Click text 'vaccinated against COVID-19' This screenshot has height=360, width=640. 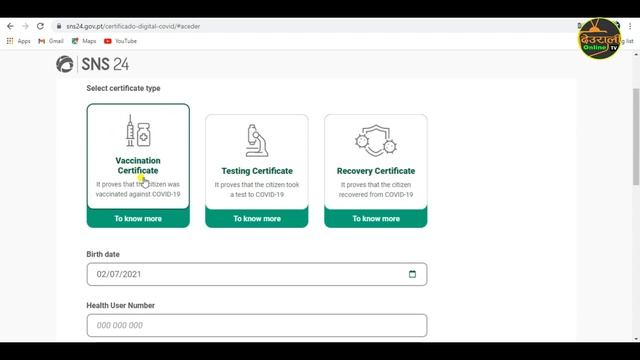coord(138,194)
